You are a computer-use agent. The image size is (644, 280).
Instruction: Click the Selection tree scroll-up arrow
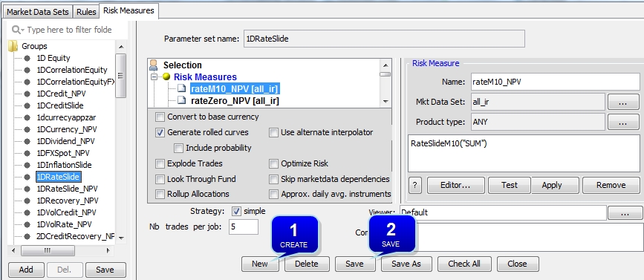click(385, 65)
